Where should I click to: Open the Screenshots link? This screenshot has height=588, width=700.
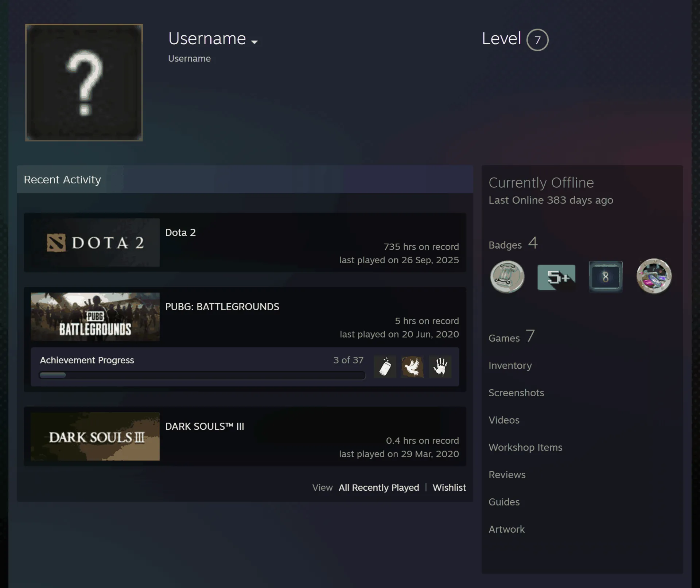click(x=516, y=393)
